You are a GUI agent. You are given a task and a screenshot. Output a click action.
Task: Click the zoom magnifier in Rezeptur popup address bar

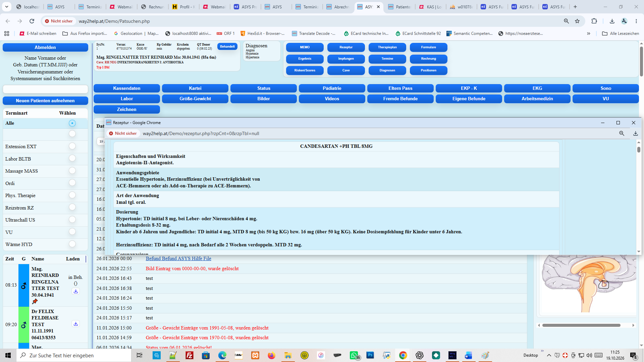point(622,133)
